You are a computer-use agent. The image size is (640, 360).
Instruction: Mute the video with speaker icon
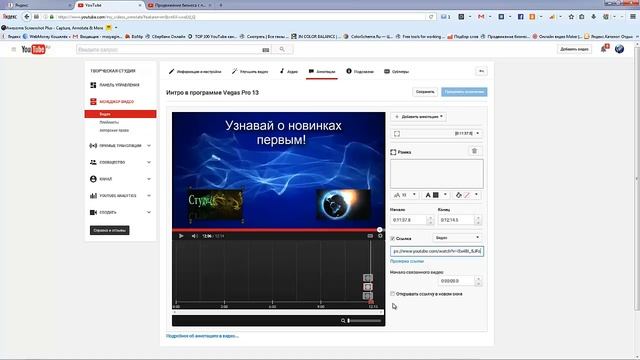[194, 236]
